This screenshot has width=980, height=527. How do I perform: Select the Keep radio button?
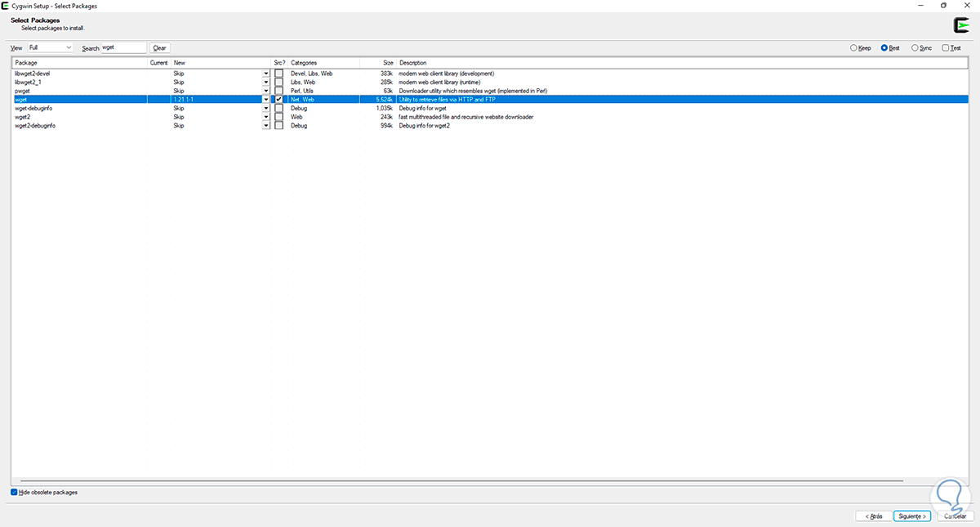[854, 48]
